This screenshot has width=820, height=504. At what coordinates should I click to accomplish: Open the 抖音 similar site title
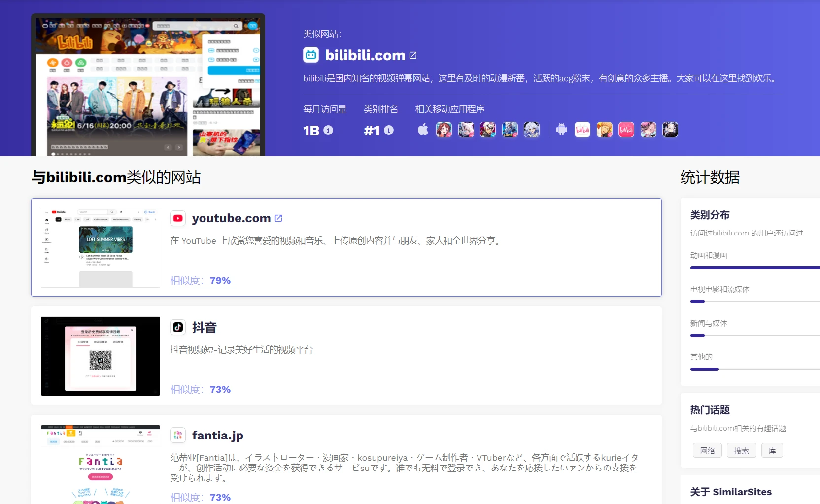coord(205,327)
